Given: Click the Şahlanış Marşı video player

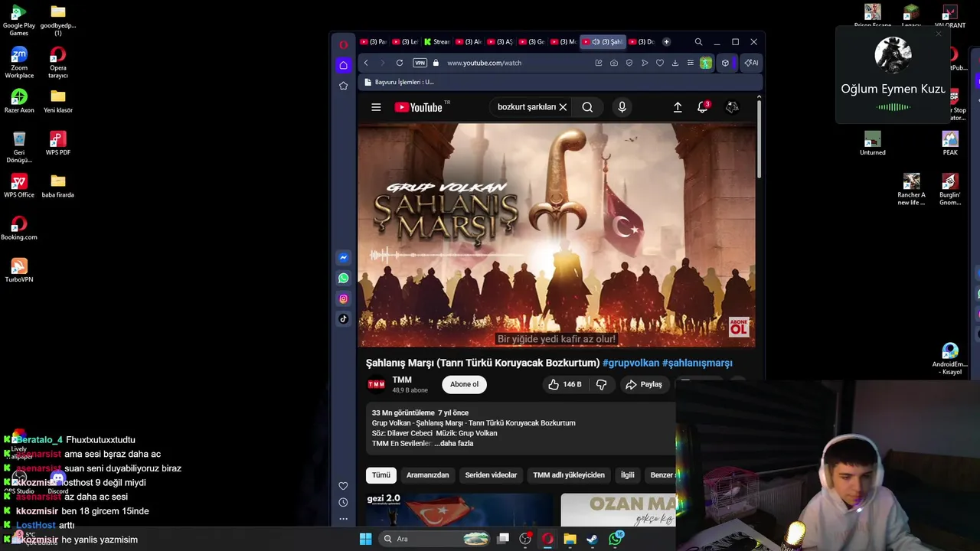Looking at the screenshot, I should (557, 235).
